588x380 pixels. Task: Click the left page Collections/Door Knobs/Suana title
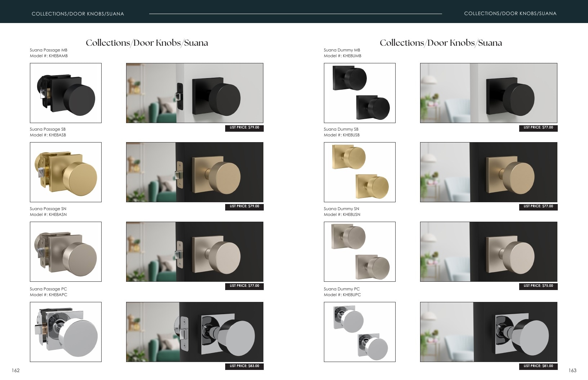(147, 43)
